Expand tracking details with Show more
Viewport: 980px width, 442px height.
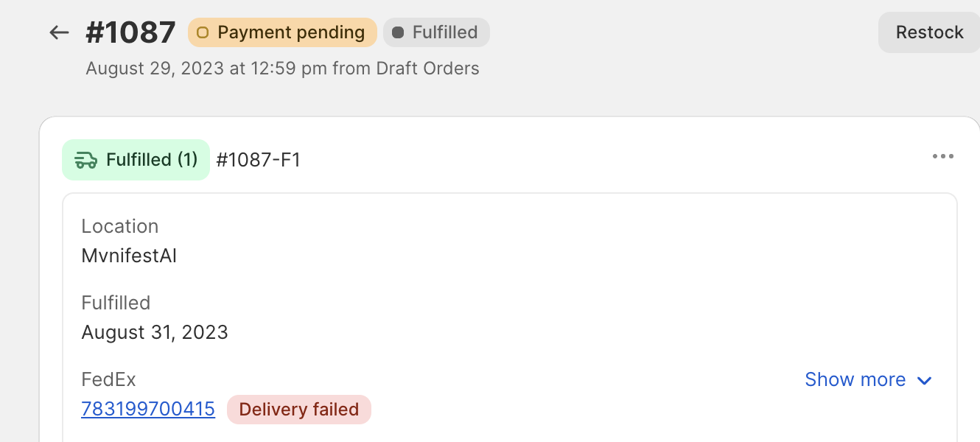855,379
